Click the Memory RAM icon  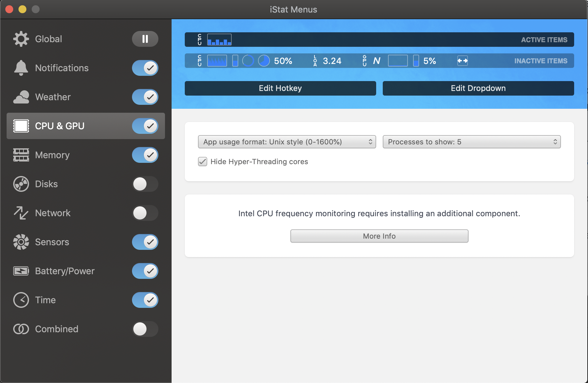[x=21, y=155]
